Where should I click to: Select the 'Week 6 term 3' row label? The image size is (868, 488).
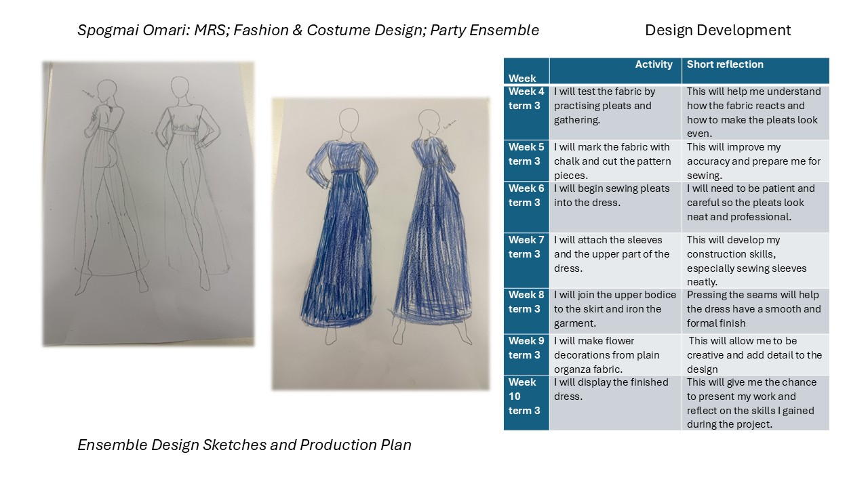tap(526, 196)
